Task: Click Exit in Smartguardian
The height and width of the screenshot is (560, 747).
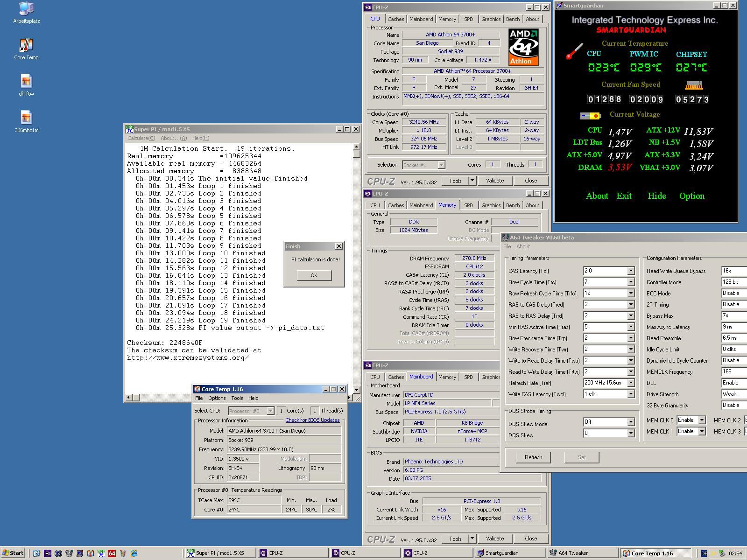Action: click(624, 196)
